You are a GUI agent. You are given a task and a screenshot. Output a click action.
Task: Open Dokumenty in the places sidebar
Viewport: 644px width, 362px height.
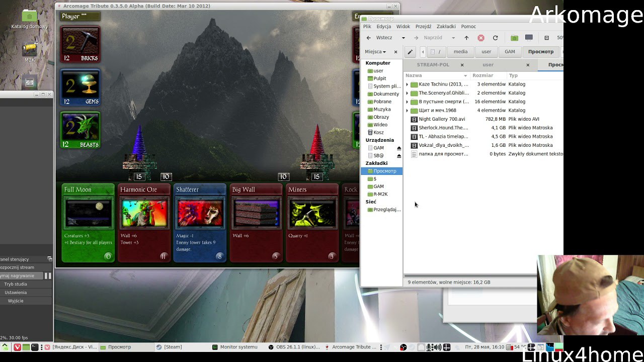(x=386, y=94)
